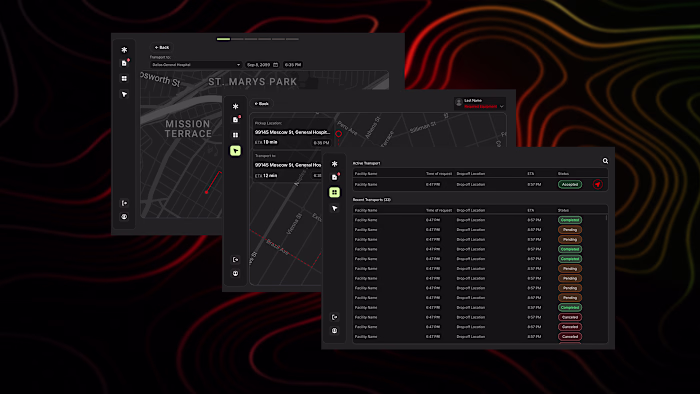Click the eye icon at bottom of leftmost sidebar
Screen dimensions: 700x394
[125, 217]
